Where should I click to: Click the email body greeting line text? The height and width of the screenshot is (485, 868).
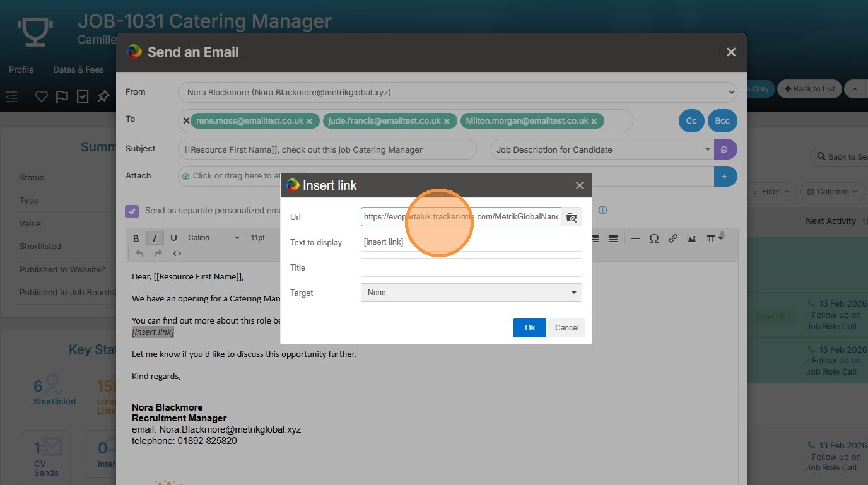(188, 277)
